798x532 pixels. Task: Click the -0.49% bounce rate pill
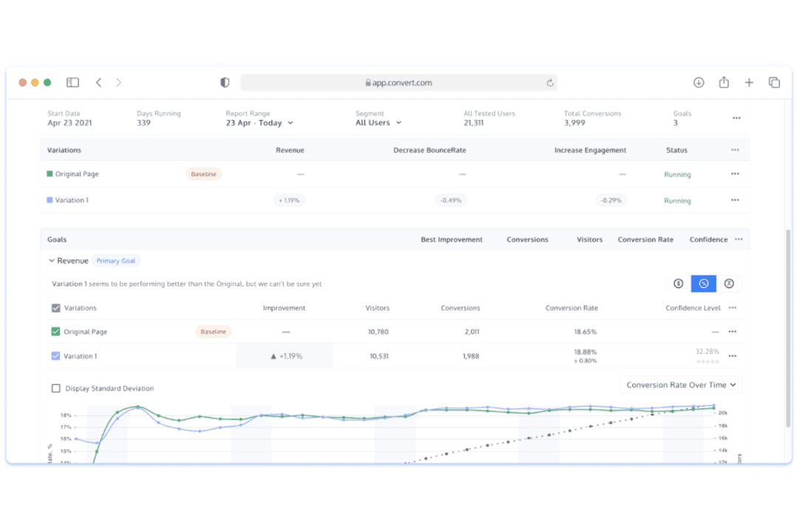(451, 200)
